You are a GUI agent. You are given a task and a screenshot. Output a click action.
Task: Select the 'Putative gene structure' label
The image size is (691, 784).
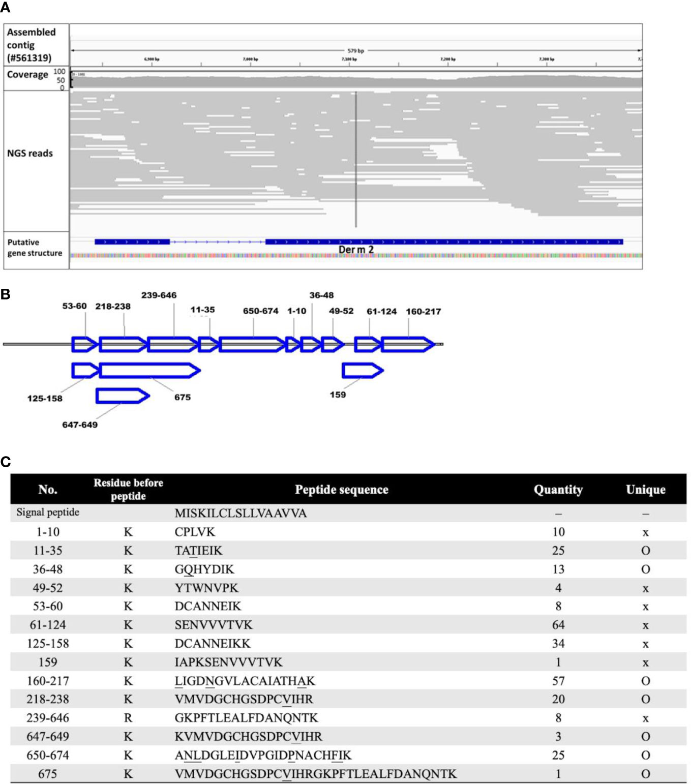pyautogui.click(x=35, y=248)
